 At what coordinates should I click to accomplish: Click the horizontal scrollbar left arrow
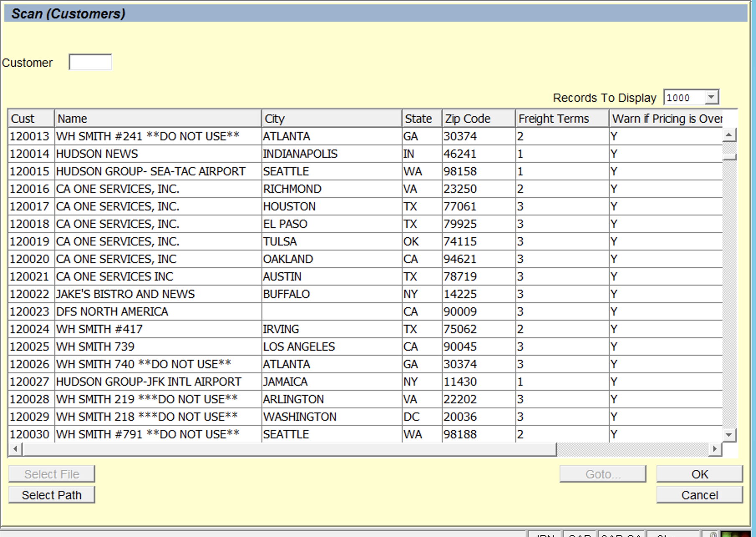[x=15, y=449]
